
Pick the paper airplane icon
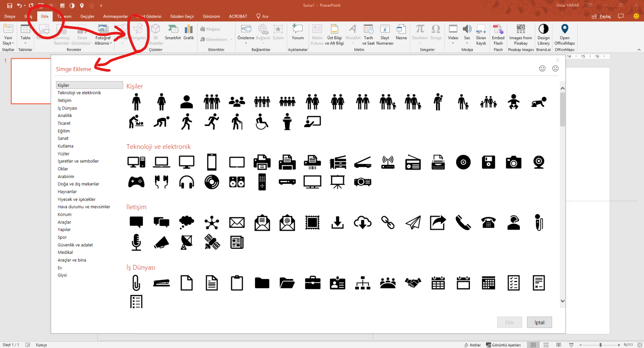tap(413, 223)
